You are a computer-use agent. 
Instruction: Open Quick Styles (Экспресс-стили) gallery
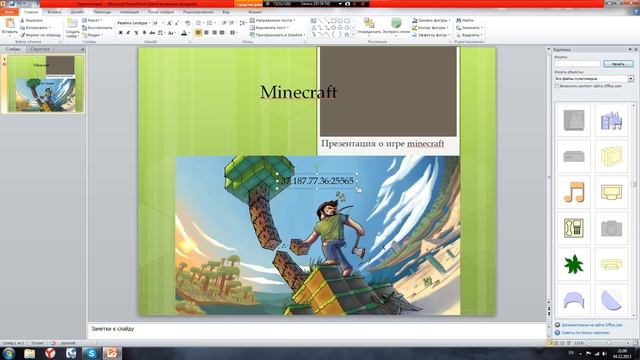[396, 26]
